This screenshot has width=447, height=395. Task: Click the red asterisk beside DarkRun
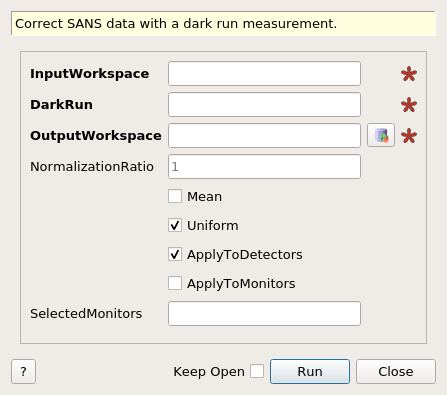pyautogui.click(x=409, y=105)
